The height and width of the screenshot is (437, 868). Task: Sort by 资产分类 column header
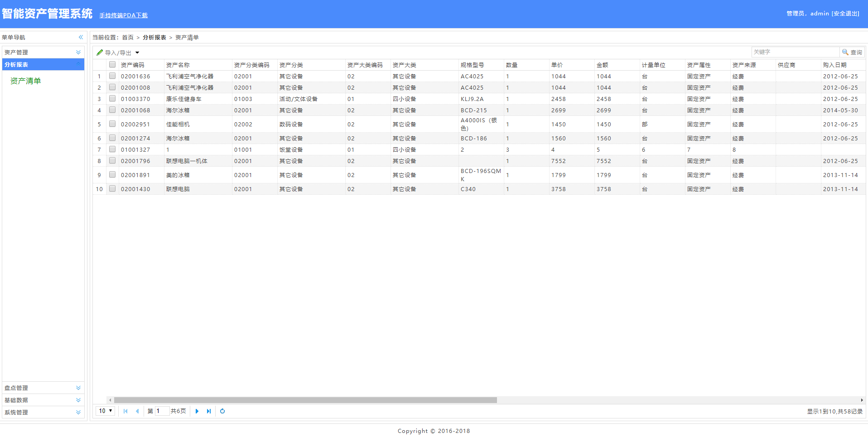[311, 65]
